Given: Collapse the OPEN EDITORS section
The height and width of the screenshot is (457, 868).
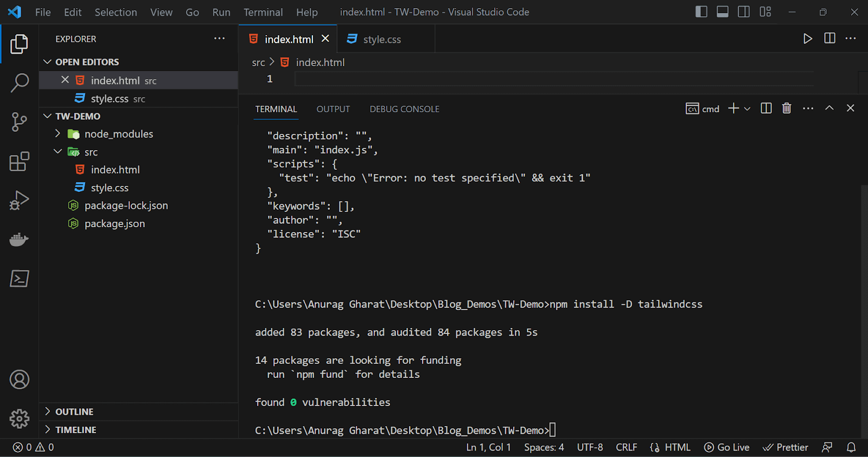Looking at the screenshot, I should [138, 62].
